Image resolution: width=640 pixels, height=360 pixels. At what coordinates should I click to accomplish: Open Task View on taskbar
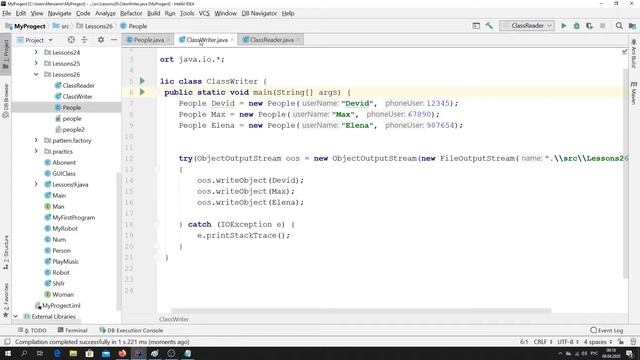(x=40, y=353)
